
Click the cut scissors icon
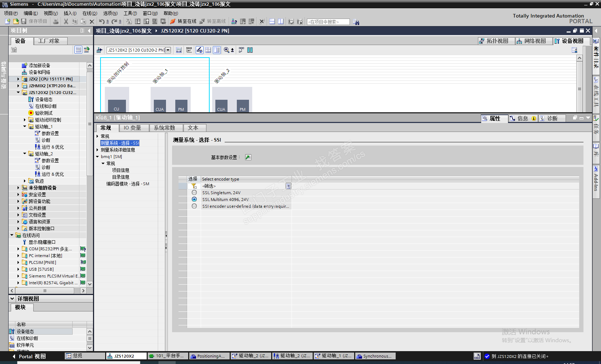point(66,21)
